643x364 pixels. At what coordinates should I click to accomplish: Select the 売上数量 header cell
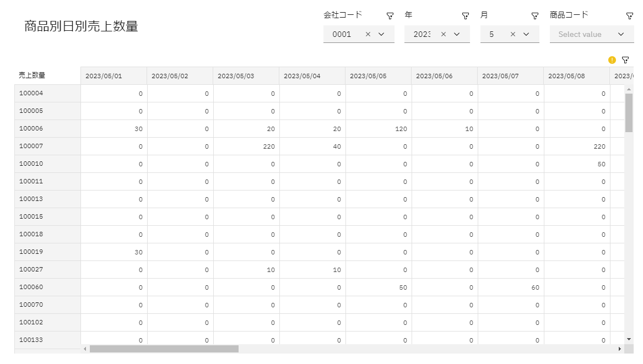47,75
